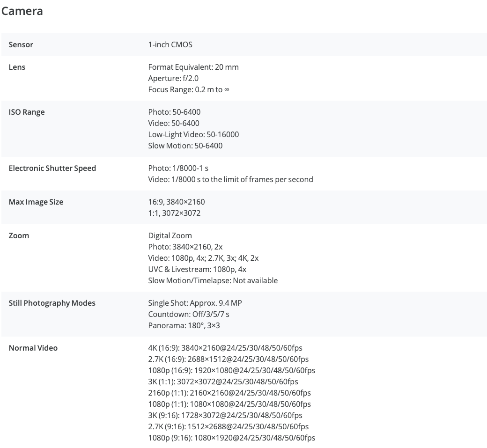
Task: Click Low-Light Video: 50-16000 text
Action: pos(193,134)
